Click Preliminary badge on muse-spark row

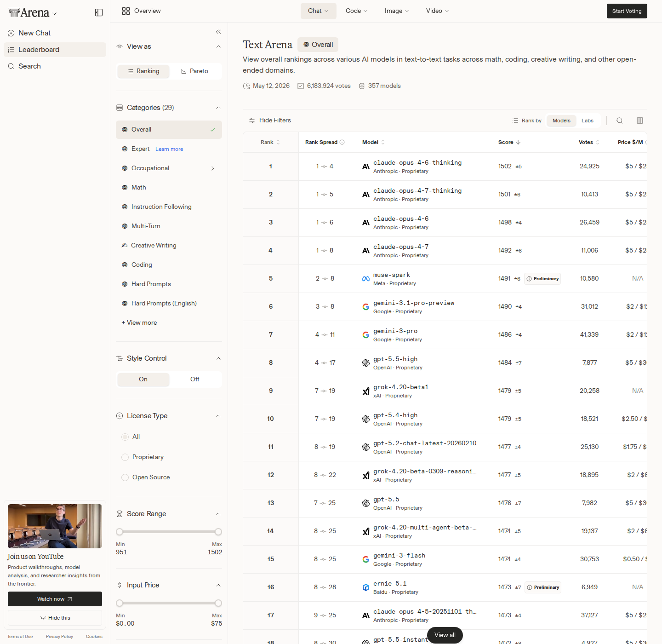coord(542,279)
